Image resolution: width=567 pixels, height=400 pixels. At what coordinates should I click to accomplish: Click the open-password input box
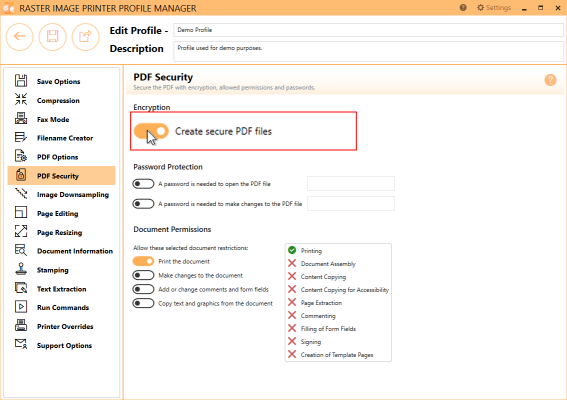point(351,183)
